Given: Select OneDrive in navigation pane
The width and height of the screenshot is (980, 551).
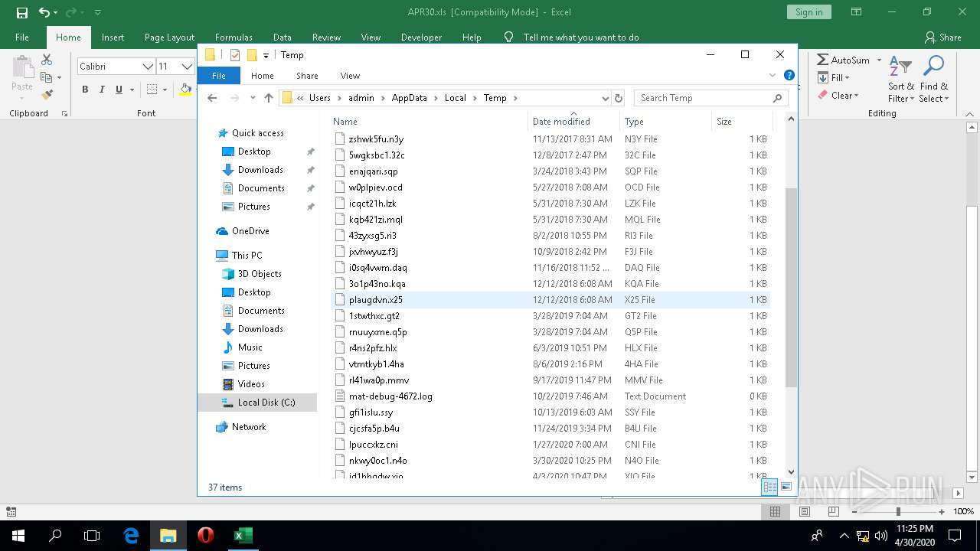Looking at the screenshot, I should point(250,231).
